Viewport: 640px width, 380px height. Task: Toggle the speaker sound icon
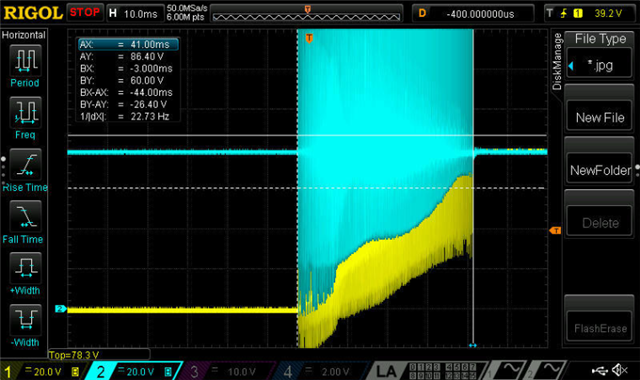620,370
